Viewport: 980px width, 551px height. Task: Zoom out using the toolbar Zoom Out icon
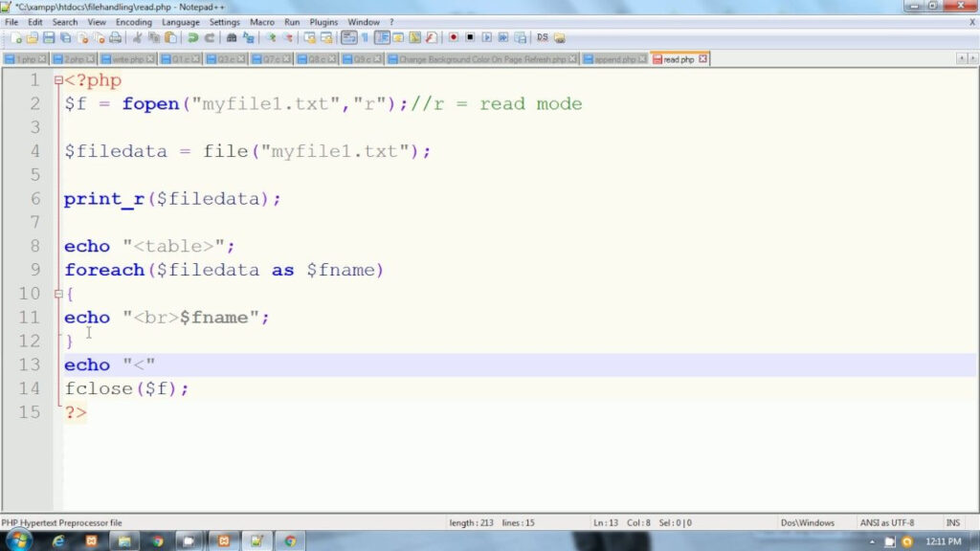[287, 38]
